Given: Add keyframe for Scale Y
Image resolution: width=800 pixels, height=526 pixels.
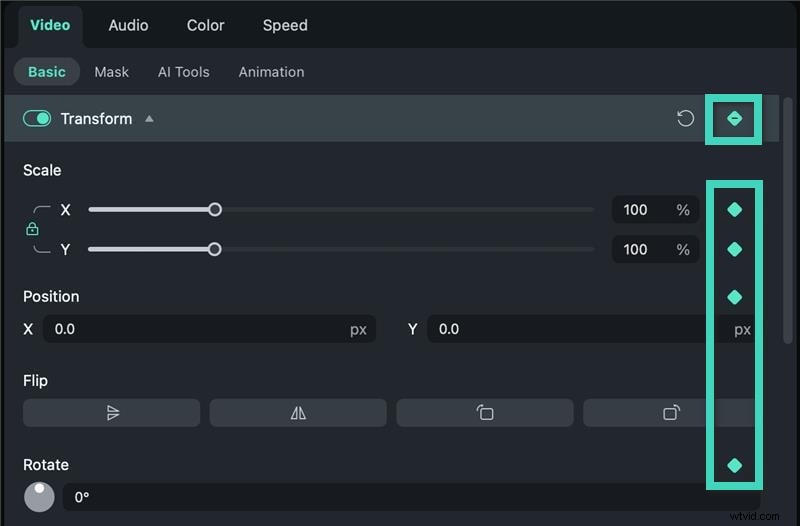Looking at the screenshot, I should (734, 249).
